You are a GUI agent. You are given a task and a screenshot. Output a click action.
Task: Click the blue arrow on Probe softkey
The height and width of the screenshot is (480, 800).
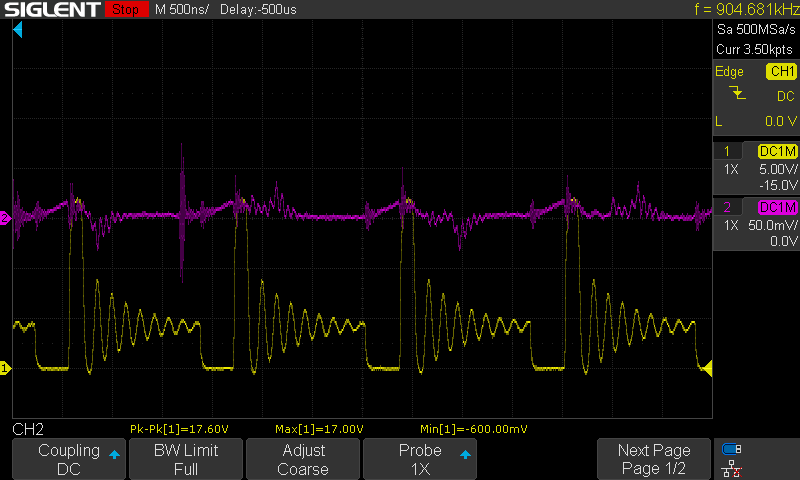[465, 454]
